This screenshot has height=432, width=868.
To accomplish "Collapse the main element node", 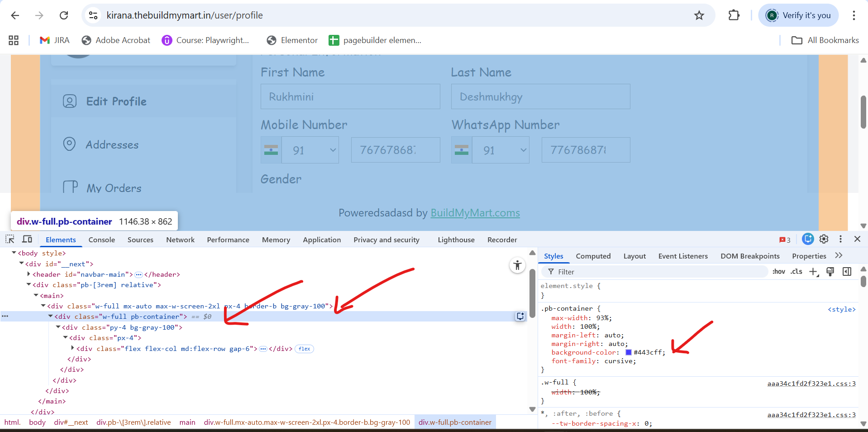I will click(x=36, y=295).
